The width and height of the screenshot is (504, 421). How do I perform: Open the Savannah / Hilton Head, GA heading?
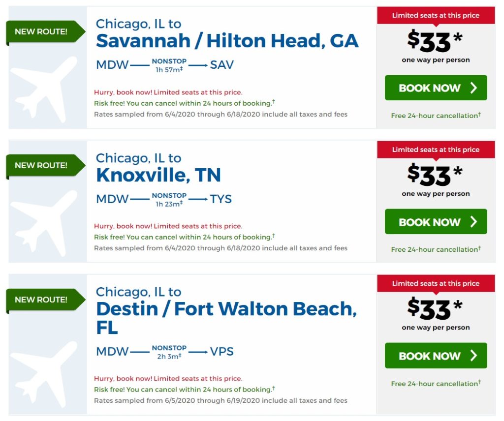227,41
